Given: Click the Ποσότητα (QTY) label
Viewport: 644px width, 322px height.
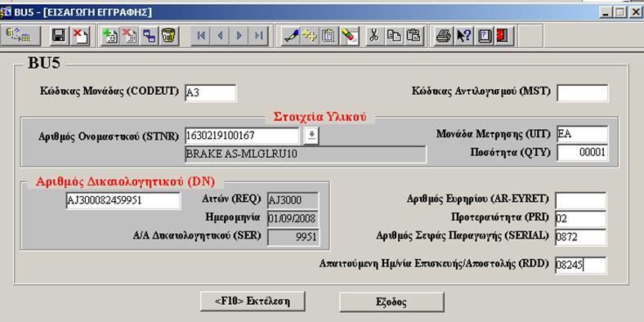Looking at the screenshot, I should pyautogui.click(x=510, y=152).
